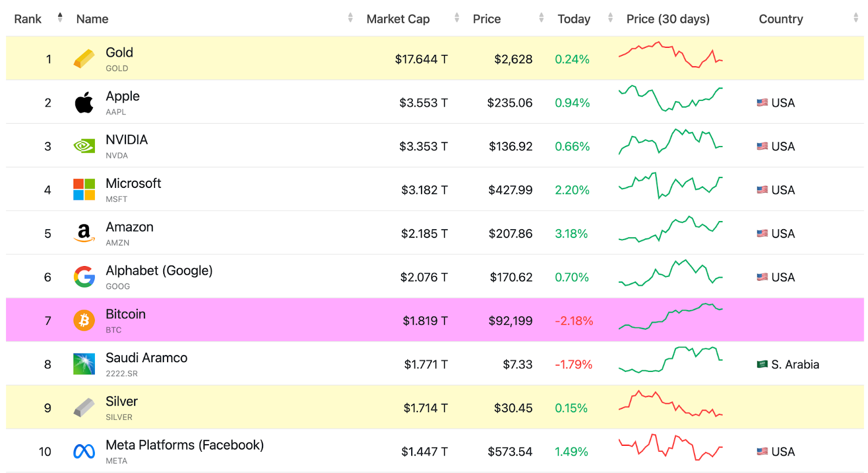Click the Apple logo icon
This screenshot has width=868, height=473.
pyautogui.click(x=84, y=103)
